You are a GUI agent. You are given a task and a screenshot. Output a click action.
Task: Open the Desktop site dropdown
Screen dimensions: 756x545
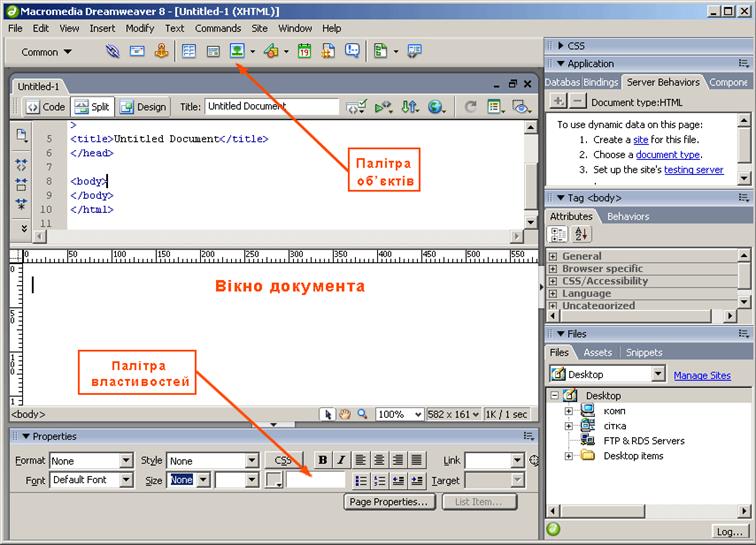[658, 374]
